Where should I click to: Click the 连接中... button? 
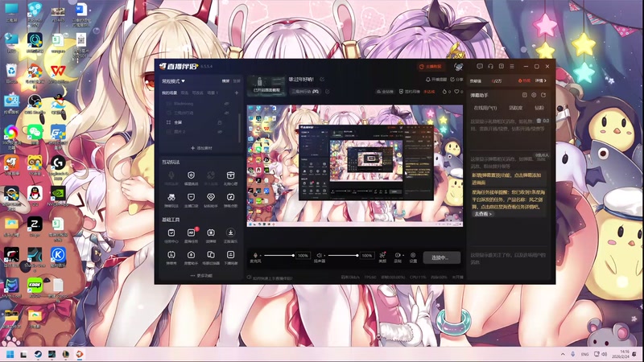[441, 257]
